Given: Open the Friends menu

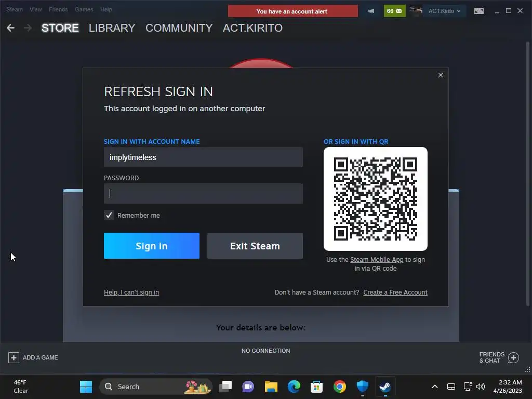Looking at the screenshot, I should 58,9.
